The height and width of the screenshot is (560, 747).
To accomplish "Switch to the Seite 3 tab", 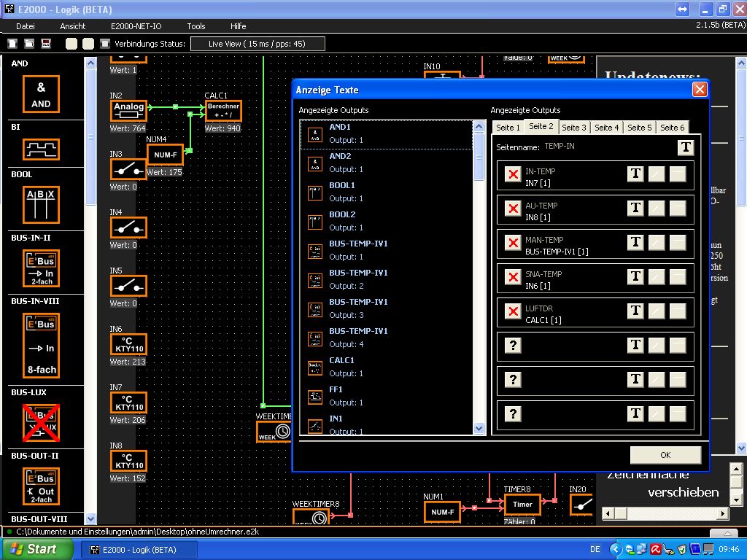I will (x=573, y=128).
